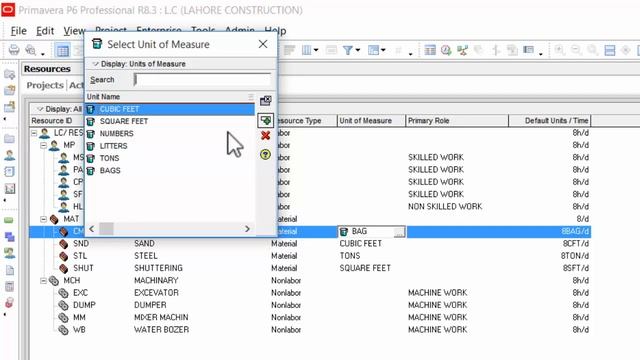The height and width of the screenshot is (360, 640).
Task: Click the dialog scroll right arrow
Action: [247, 229]
